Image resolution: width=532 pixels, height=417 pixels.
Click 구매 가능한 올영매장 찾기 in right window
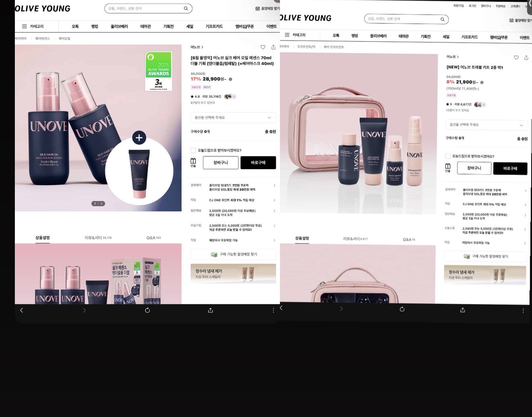pos(485,256)
